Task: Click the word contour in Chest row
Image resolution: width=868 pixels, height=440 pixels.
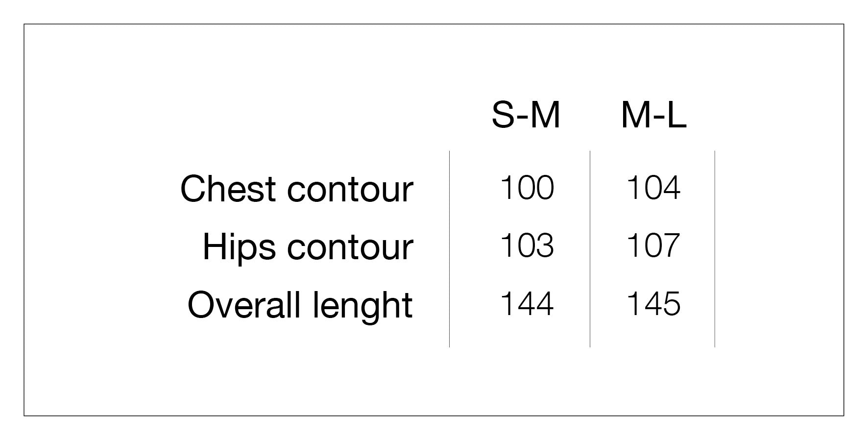Action: [x=350, y=190]
